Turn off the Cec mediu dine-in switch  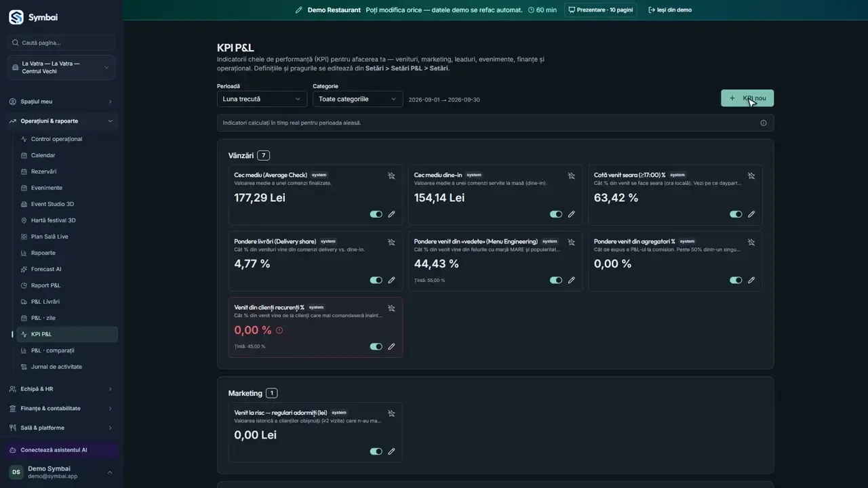pos(556,214)
